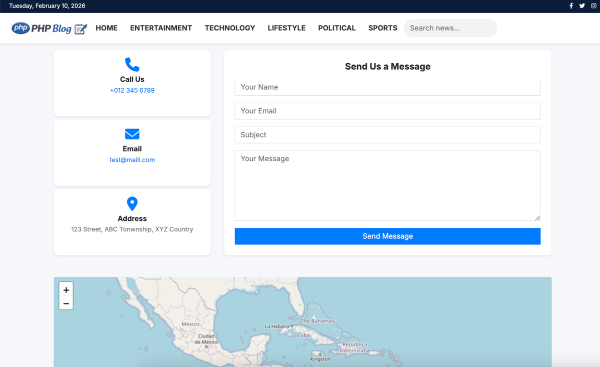
Task: Submit with Send Message button
Action: click(388, 236)
